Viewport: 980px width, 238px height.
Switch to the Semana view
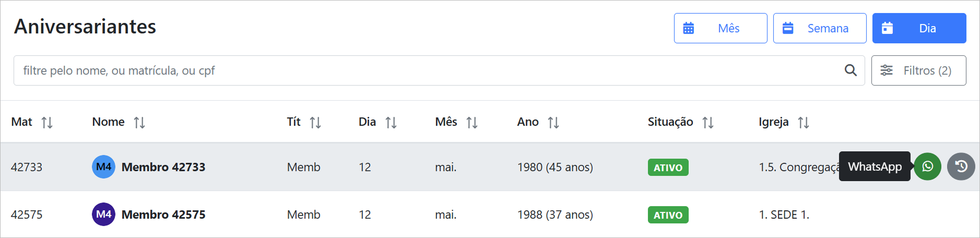[820, 28]
